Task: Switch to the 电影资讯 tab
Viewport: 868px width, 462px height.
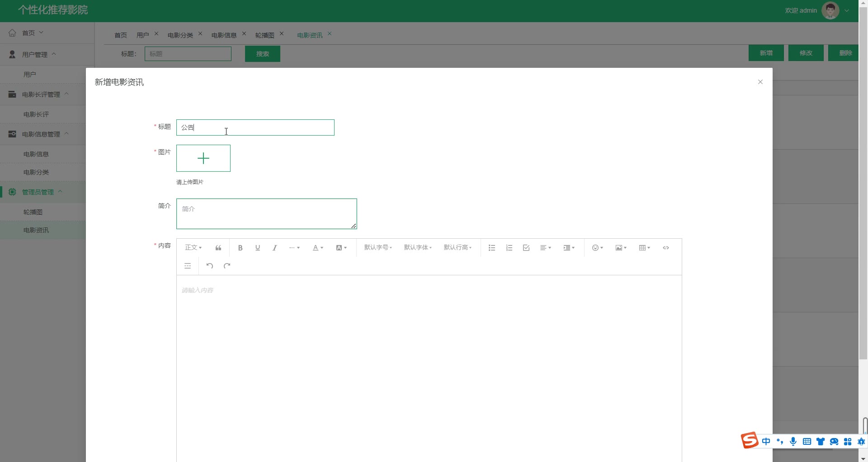Action: click(310, 35)
